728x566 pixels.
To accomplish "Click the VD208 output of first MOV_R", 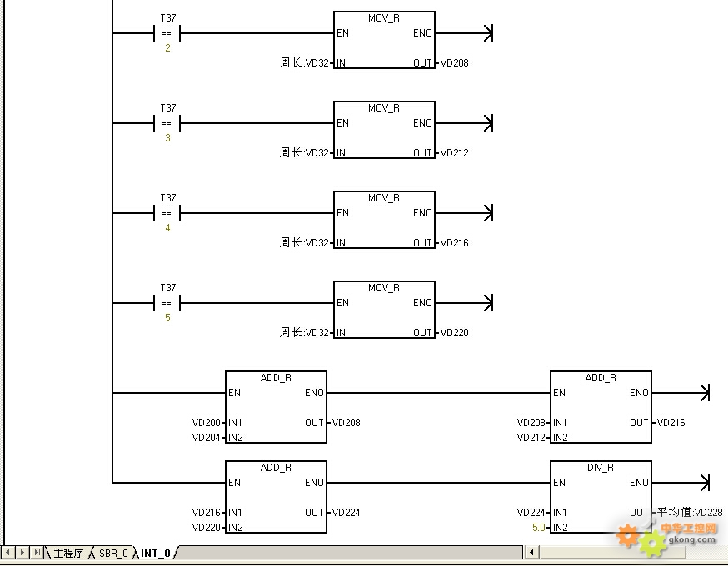I will 454,63.
